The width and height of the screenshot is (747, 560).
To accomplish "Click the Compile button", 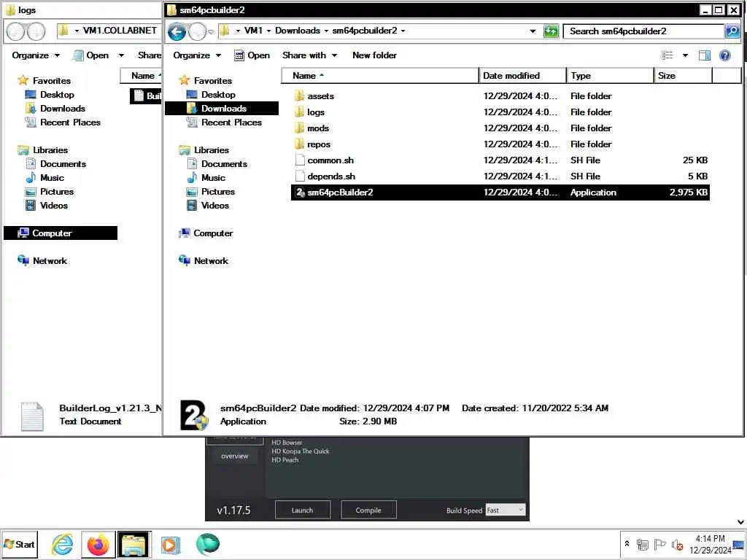I will (x=368, y=510).
